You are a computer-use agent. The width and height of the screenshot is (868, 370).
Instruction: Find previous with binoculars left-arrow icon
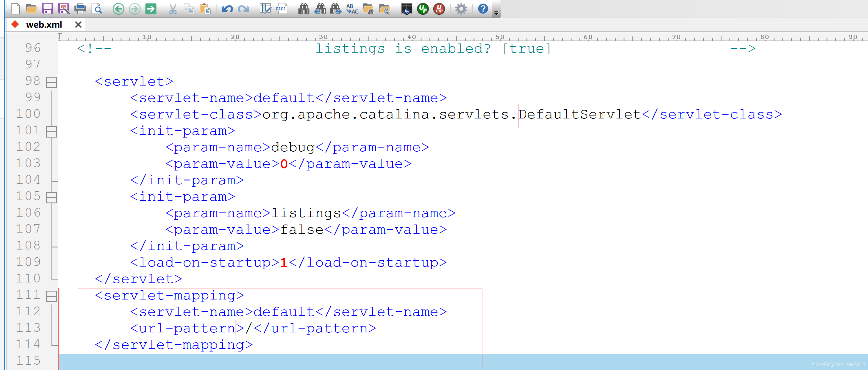pos(320,9)
